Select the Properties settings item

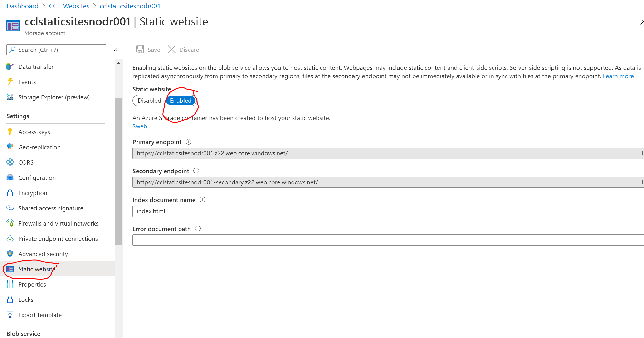click(x=32, y=284)
